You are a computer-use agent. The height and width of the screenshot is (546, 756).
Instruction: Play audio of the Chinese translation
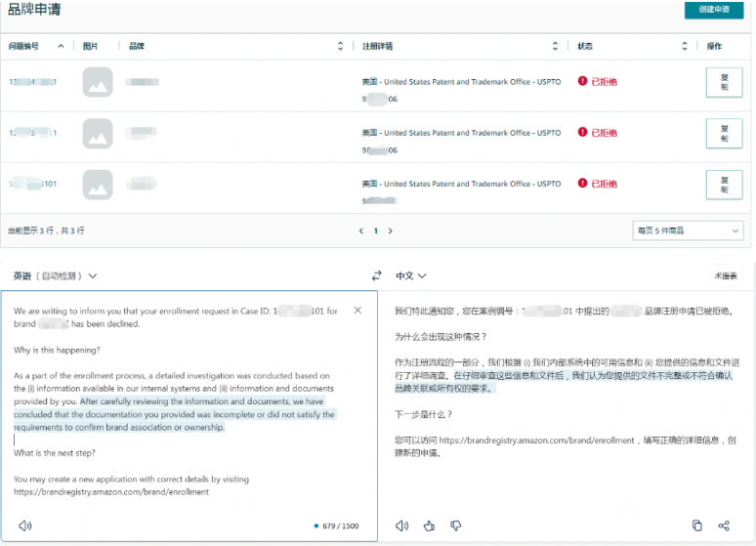click(x=401, y=525)
